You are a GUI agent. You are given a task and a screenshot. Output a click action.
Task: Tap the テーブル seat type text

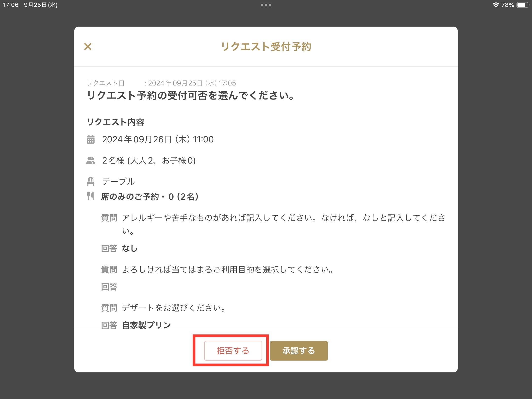pos(118,182)
